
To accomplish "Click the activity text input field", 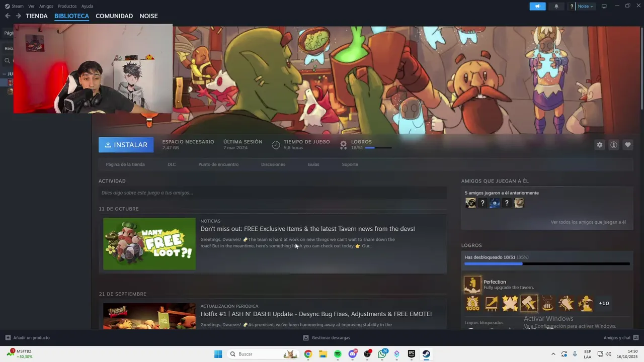I will pos(273,193).
